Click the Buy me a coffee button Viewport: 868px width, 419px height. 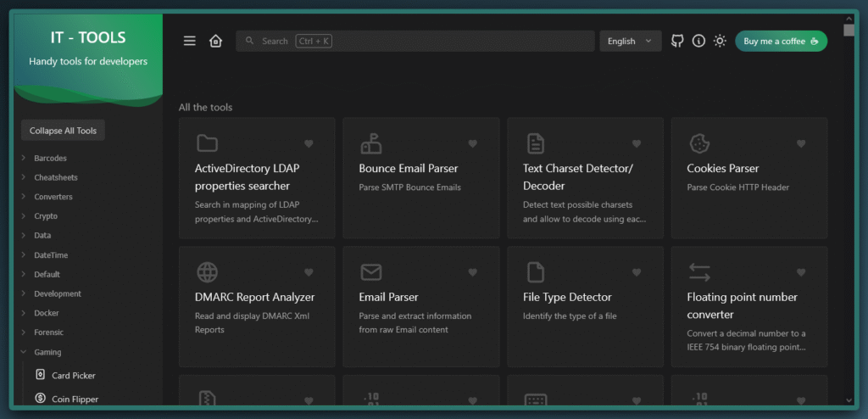[780, 41]
